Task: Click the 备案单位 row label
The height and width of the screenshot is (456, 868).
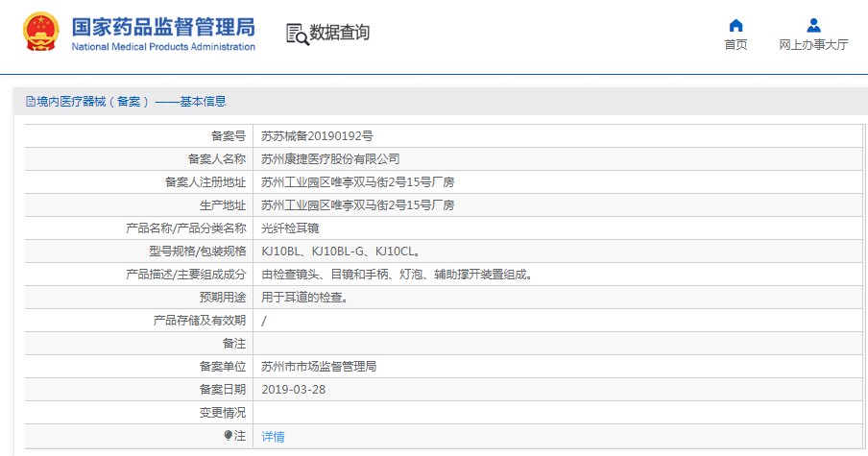Action: (223, 367)
